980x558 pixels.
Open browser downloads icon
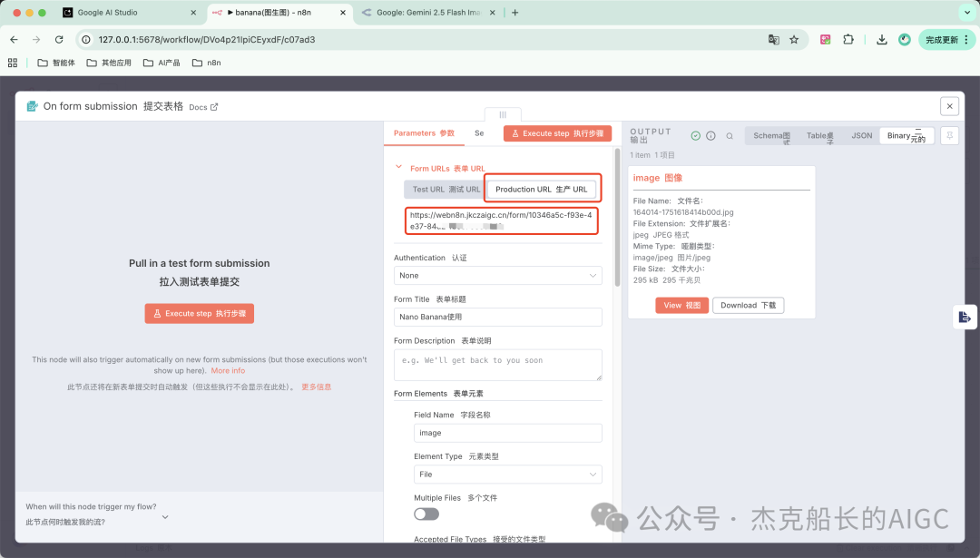(881, 39)
